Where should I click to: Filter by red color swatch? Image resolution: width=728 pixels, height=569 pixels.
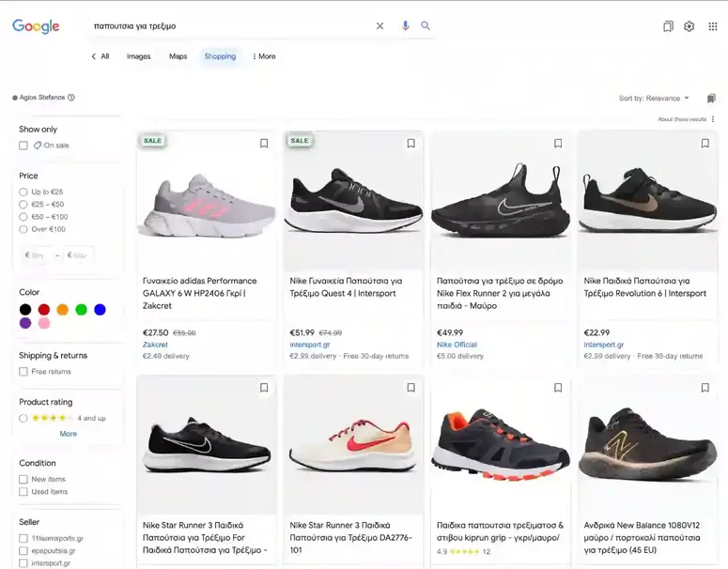tap(44, 310)
